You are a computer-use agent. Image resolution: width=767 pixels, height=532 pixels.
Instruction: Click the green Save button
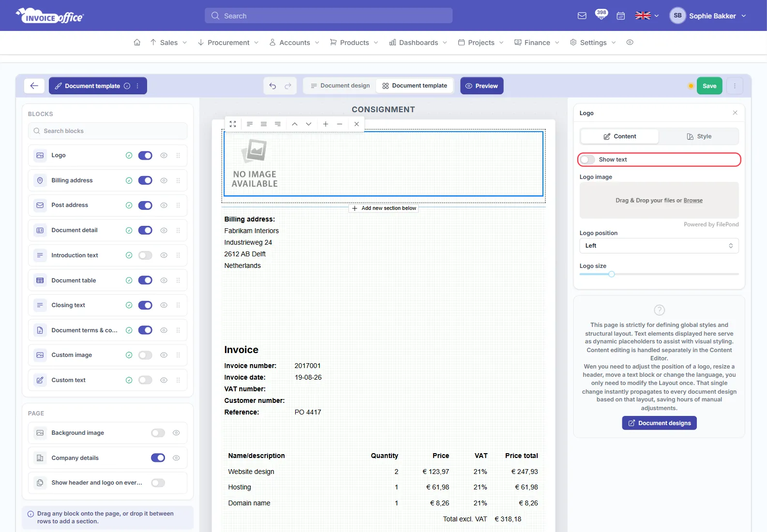point(709,86)
